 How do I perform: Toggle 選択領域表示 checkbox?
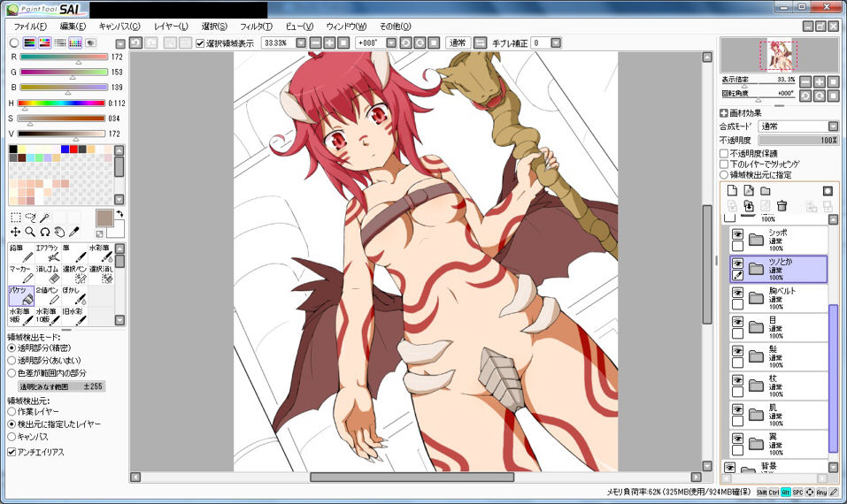point(200,43)
